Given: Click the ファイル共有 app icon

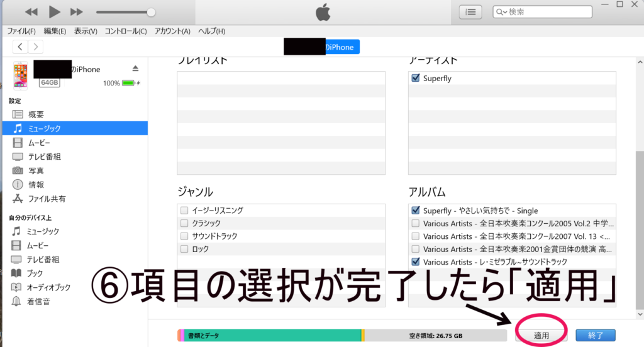Looking at the screenshot, I should pyautogui.click(x=18, y=199).
